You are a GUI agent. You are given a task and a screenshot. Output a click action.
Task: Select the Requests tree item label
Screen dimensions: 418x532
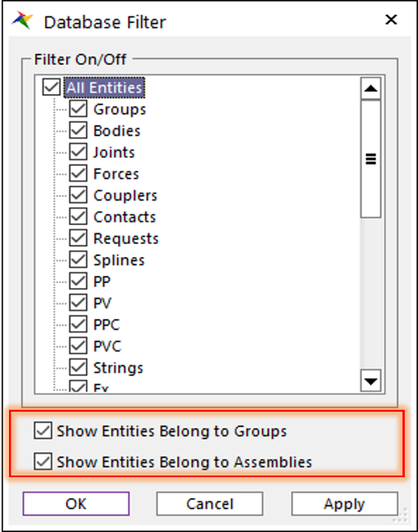[x=126, y=238]
